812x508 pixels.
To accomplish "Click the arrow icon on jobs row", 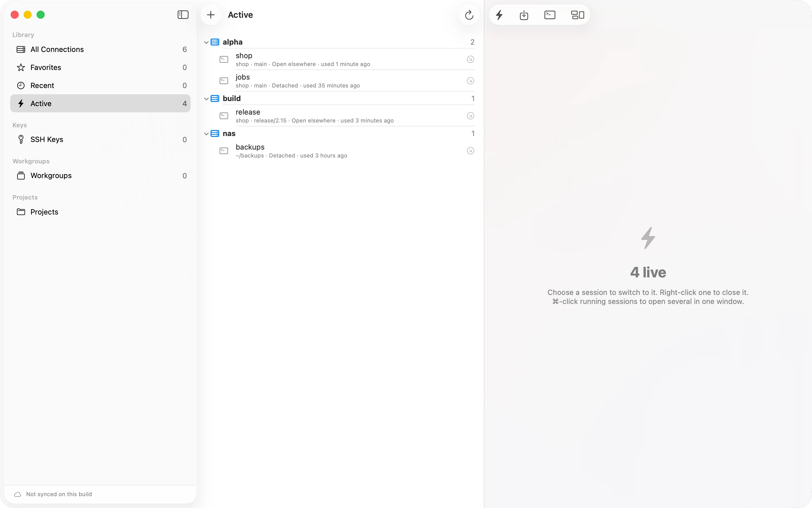I will point(470,81).
